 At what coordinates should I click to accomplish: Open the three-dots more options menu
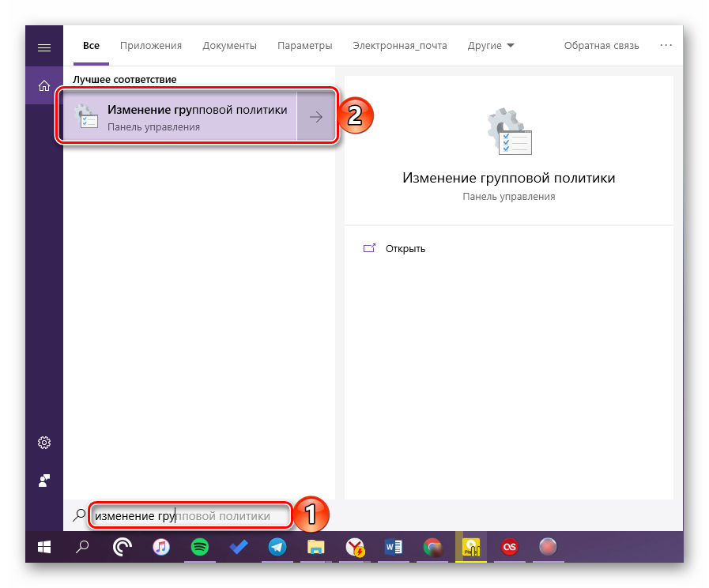click(x=666, y=46)
